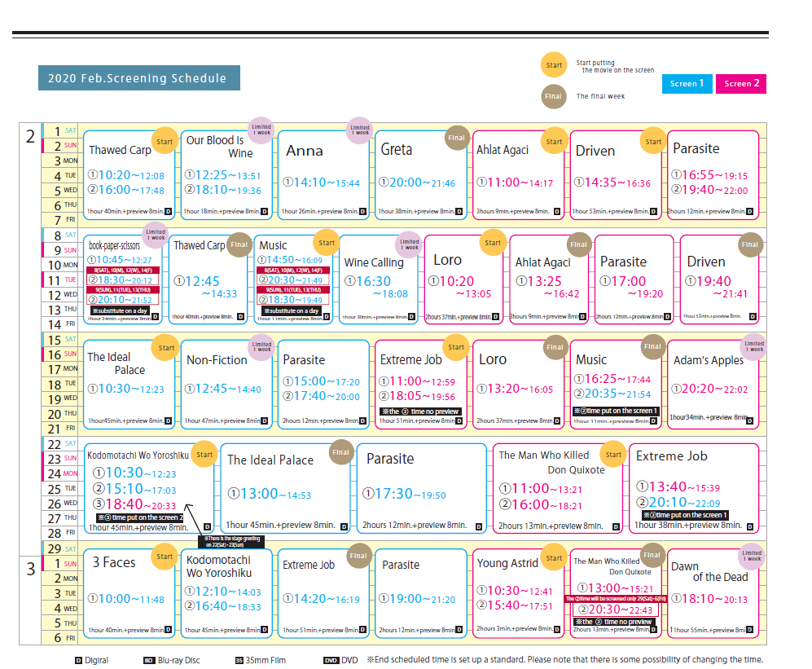Click the Digital D icon in the bottom legend
Image resolution: width=812 pixels, height=669 pixels.
pyautogui.click(x=79, y=661)
